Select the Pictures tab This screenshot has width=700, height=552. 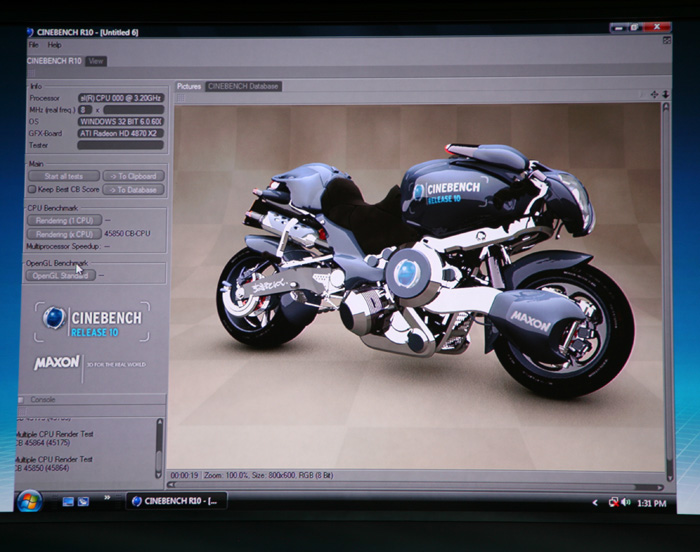pos(189,86)
